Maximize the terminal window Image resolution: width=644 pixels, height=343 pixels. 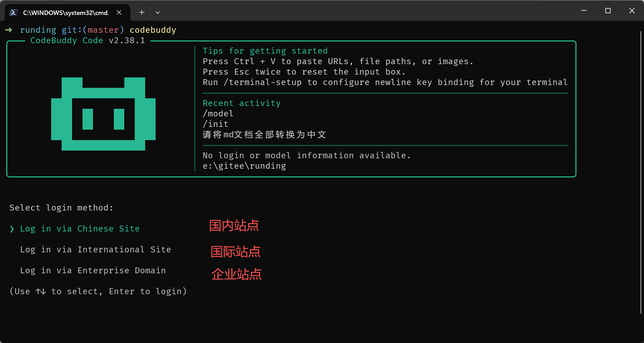point(608,11)
